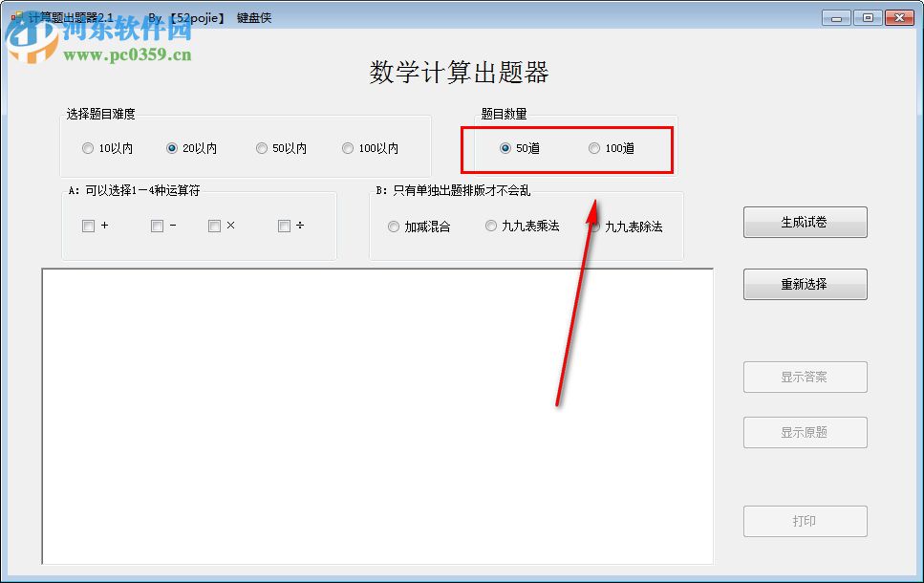Viewport: 924px width, 583px height.
Task: Select the 100以内 difficulty level
Action: click(x=348, y=148)
